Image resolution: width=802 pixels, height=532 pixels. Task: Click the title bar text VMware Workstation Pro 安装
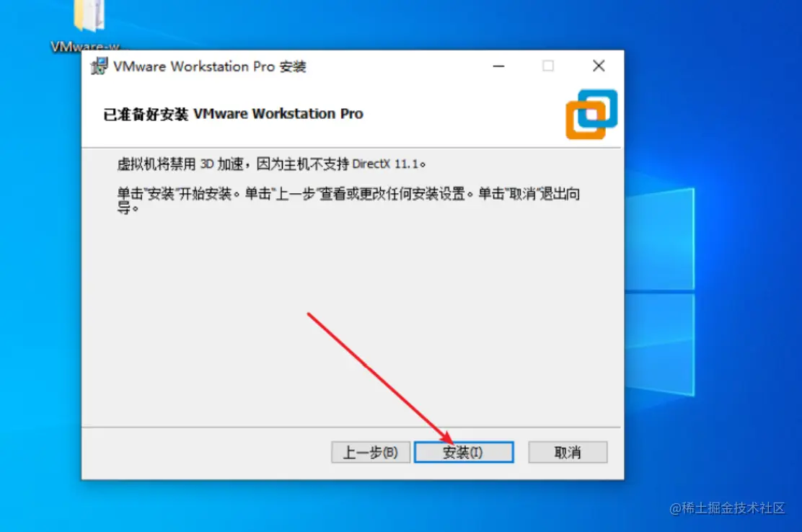[210, 66]
